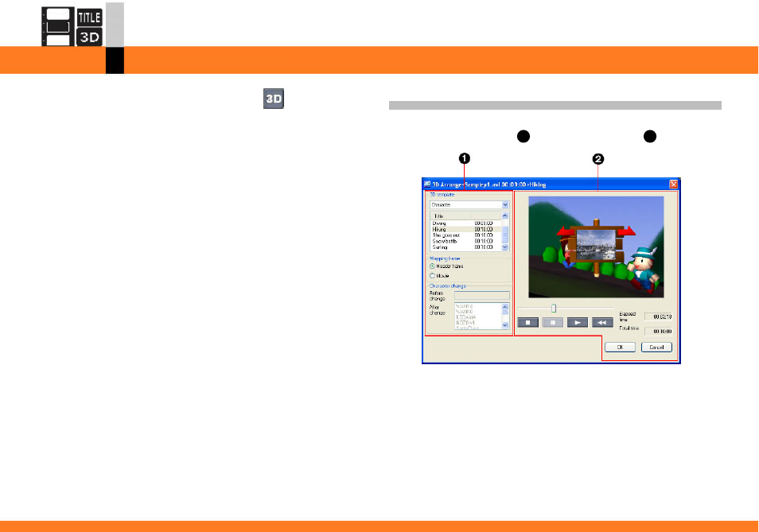Select the Hiking template row
The width and height of the screenshot is (759, 532).
[465, 229]
